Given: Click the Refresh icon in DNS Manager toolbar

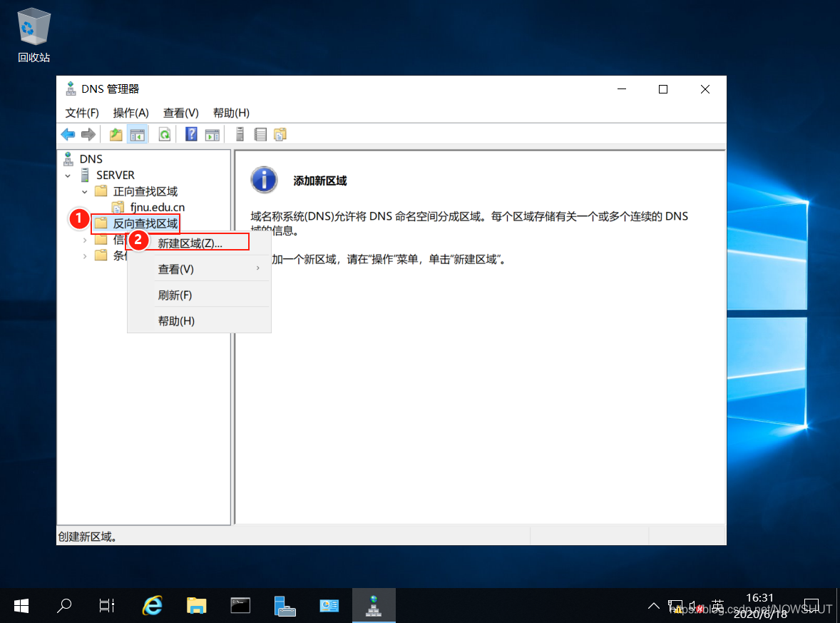Looking at the screenshot, I should (164, 133).
